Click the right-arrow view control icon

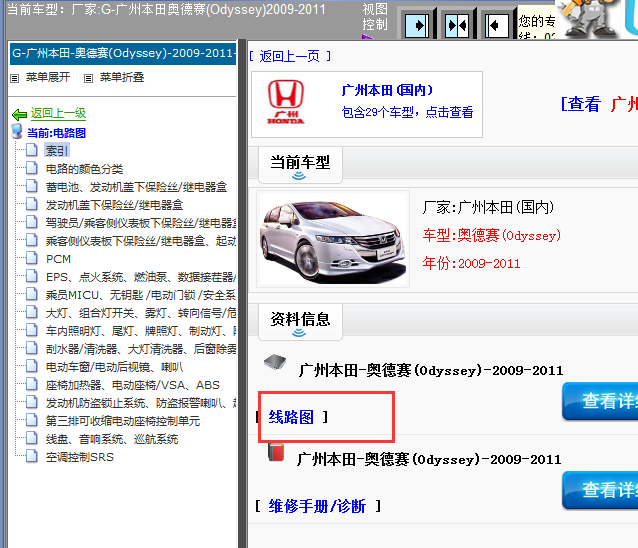[x=417, y=25]
